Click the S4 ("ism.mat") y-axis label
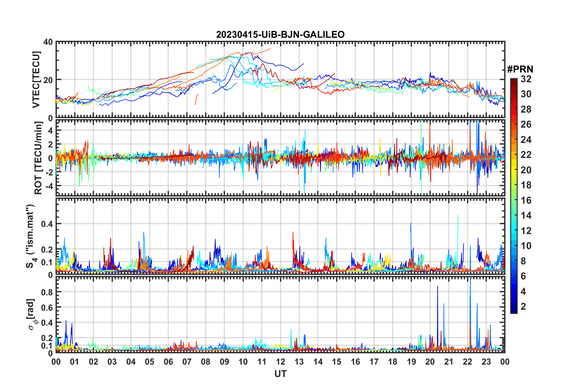Screen dimensions: 561x392 (x=31, y=236)
